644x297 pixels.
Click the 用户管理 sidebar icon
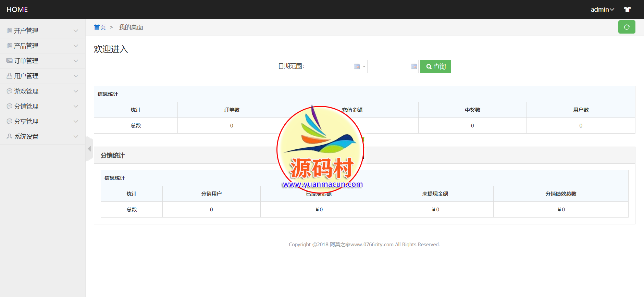10,76
